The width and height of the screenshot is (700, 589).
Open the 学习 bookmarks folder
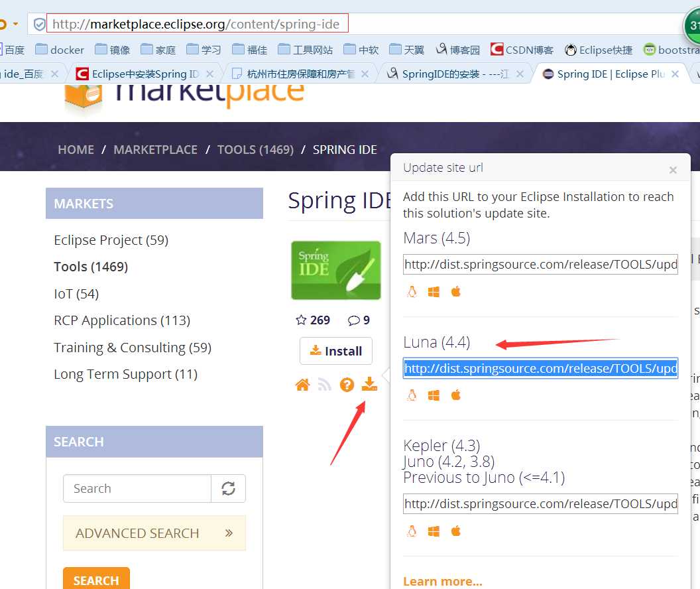tap(204, 50)
